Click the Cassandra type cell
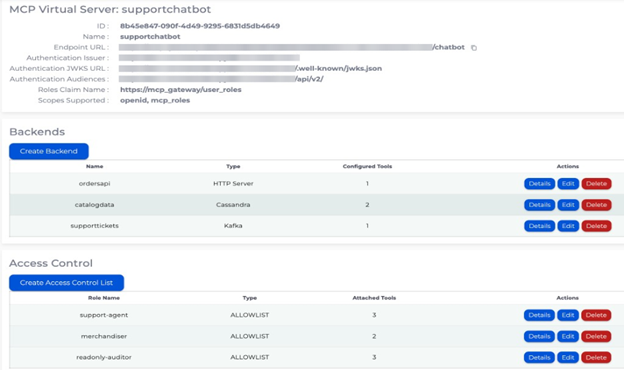 pos(233,205)
